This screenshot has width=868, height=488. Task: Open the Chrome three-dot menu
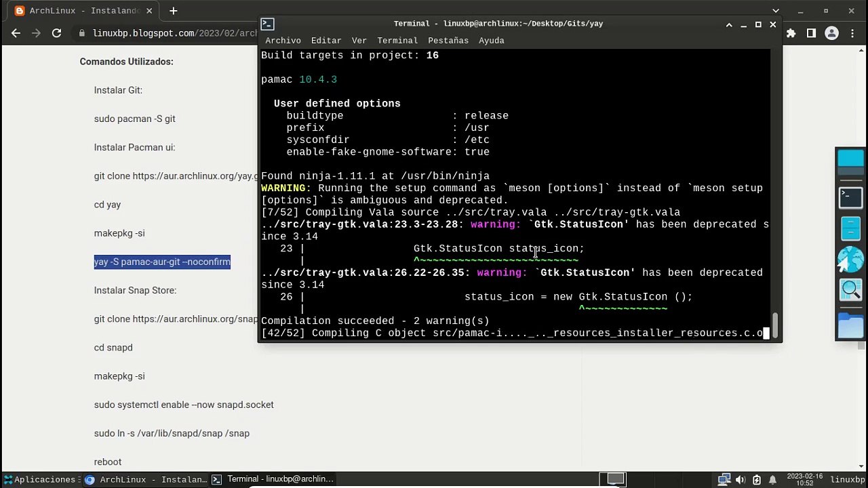pos(852,33)
